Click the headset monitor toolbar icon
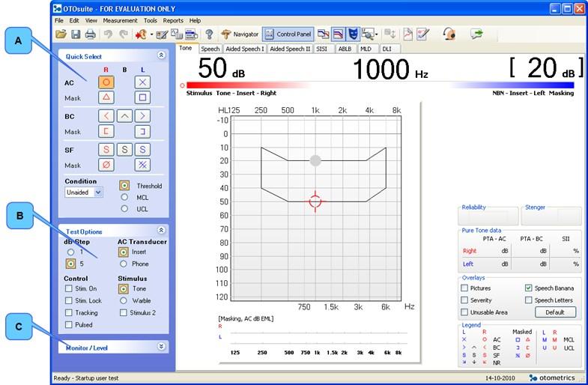Image resolution: width=588 pixels, height=385 pixels. click(449, 34)
